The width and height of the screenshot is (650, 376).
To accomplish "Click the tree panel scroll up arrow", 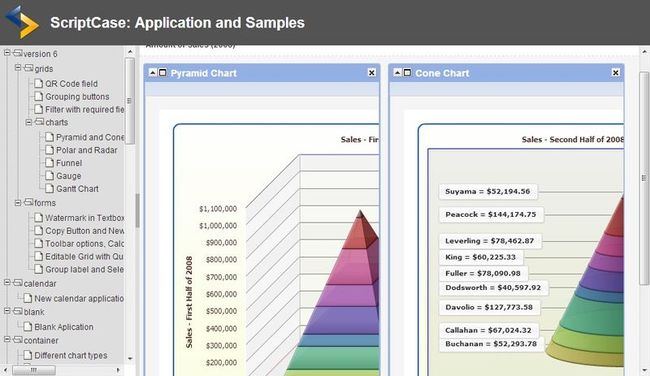I will 130,52.
